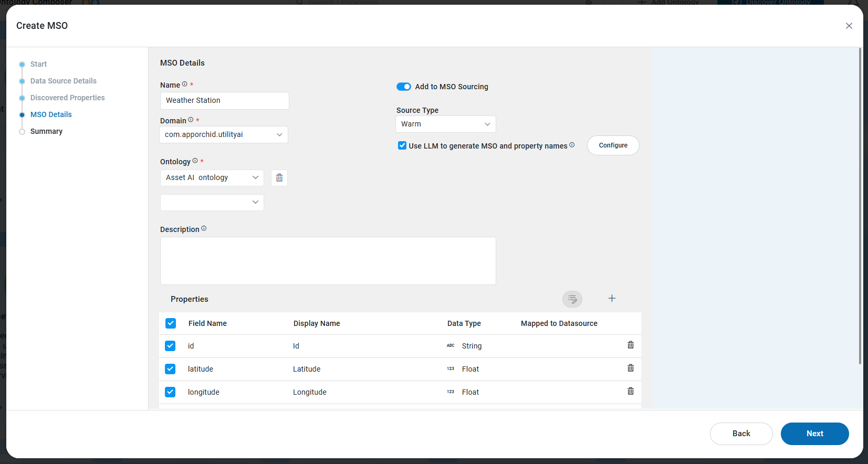Delete the Asset AI ontology entry
Viewport: 868px width, 464px height.
pyautogui.click(x=279, y=177)
